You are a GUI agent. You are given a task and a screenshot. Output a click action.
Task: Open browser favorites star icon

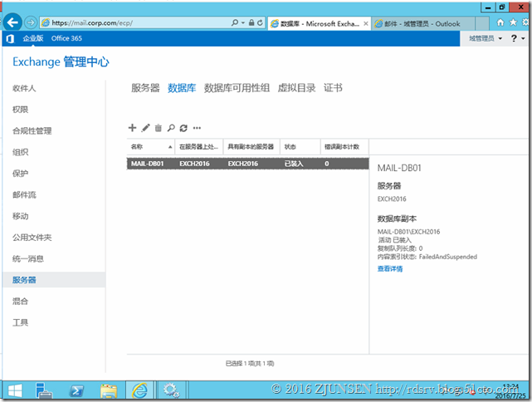pos(513,22)
